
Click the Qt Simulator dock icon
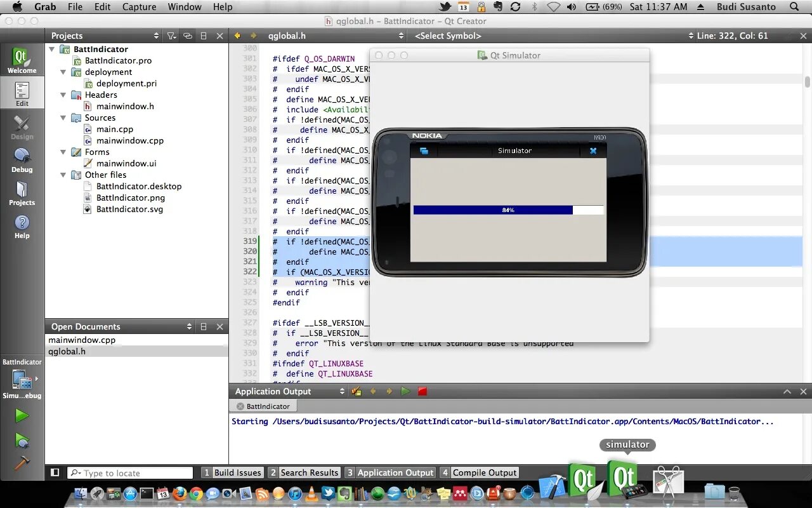[626, 480]
